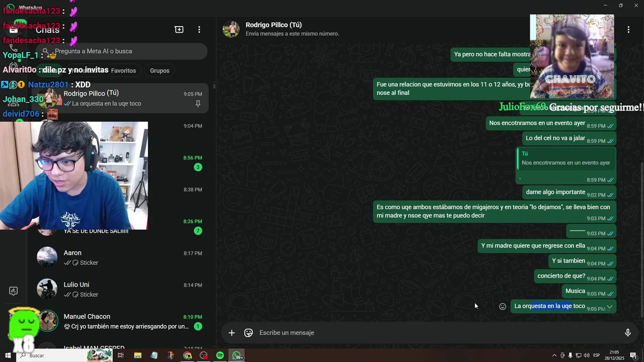Click the ESP language indicator in taskbar
The height and width of the screenshot is (362, 644).
(x=597, y=355)
